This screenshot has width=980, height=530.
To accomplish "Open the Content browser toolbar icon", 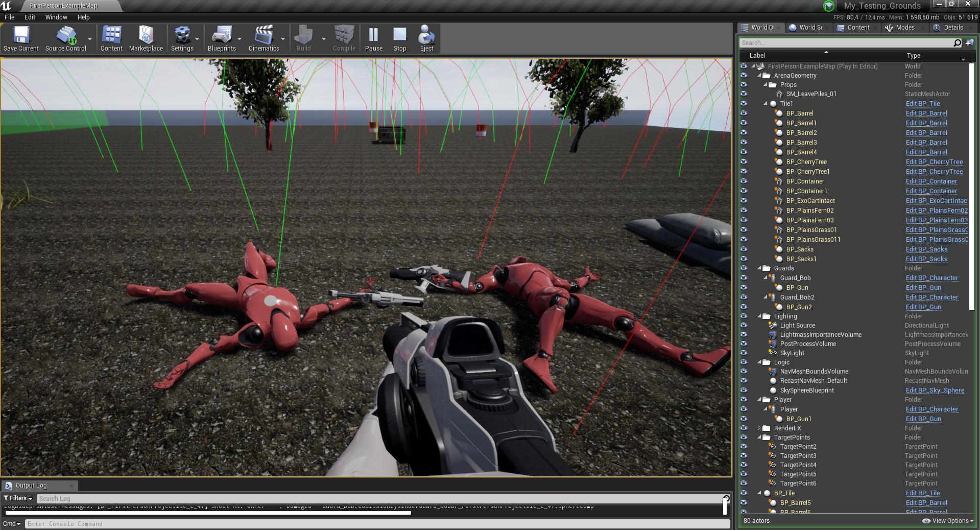I will (x=111, y=38).
